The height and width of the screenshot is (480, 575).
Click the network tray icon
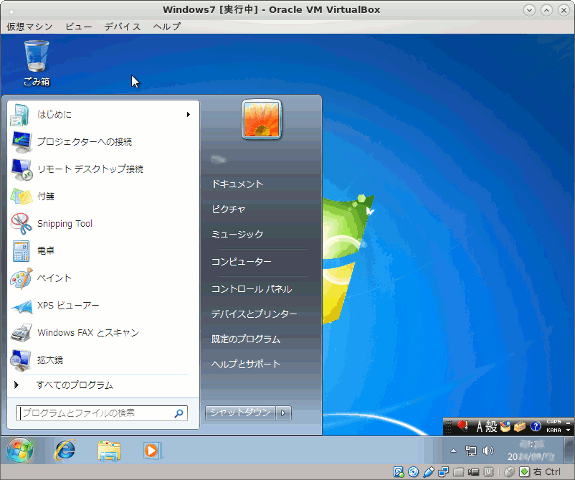point(471,450)
